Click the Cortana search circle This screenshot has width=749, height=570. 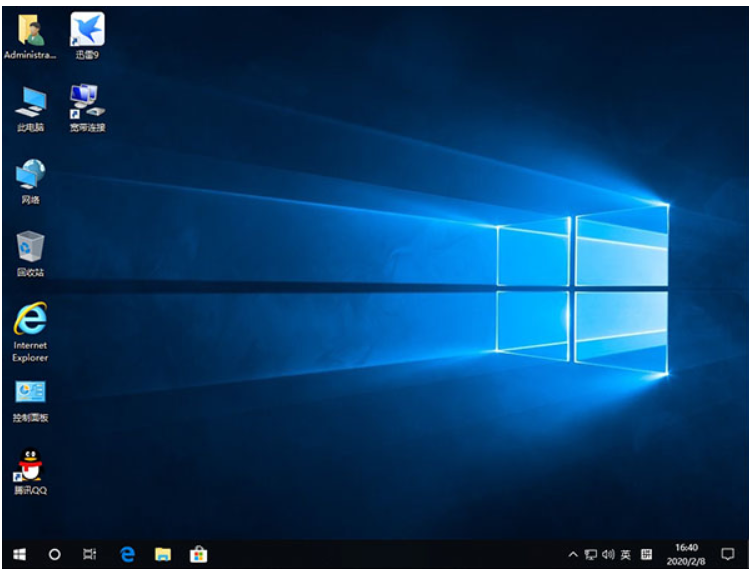(55, 553)
